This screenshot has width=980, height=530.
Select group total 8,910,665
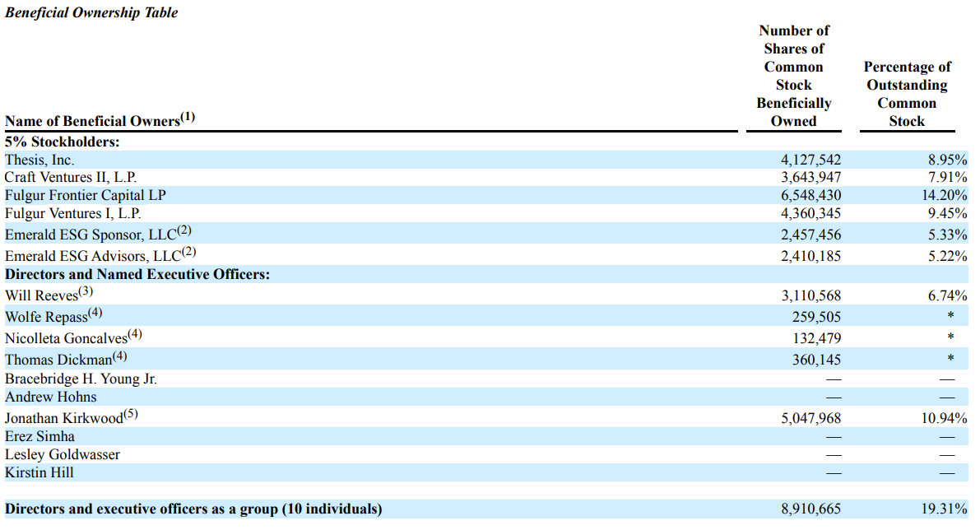point(810,509)
